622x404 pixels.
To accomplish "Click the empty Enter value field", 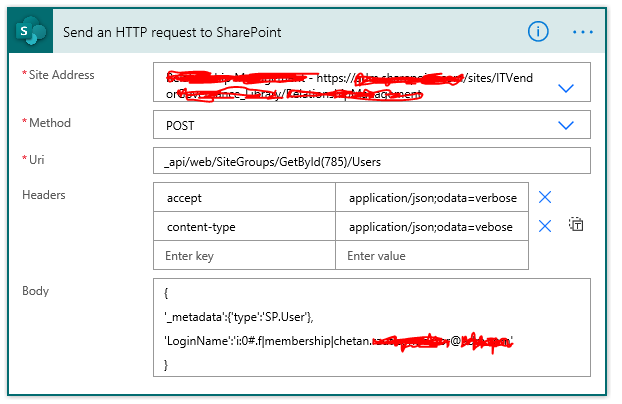I will click(432, 255).
